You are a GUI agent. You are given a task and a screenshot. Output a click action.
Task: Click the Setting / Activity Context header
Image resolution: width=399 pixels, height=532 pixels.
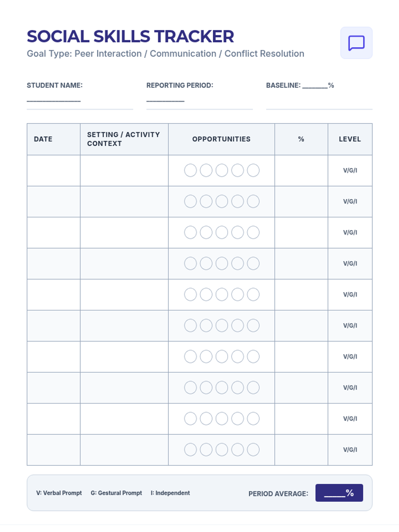(124, 139)
